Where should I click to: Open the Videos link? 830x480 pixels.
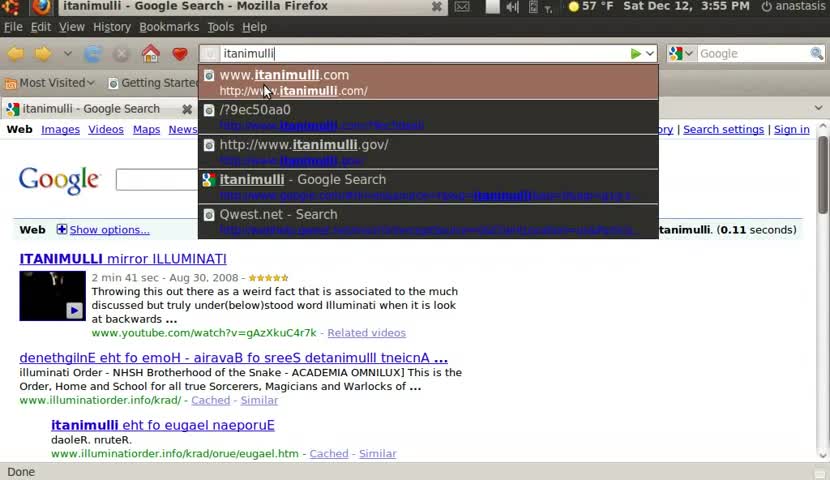click(106, 130)
